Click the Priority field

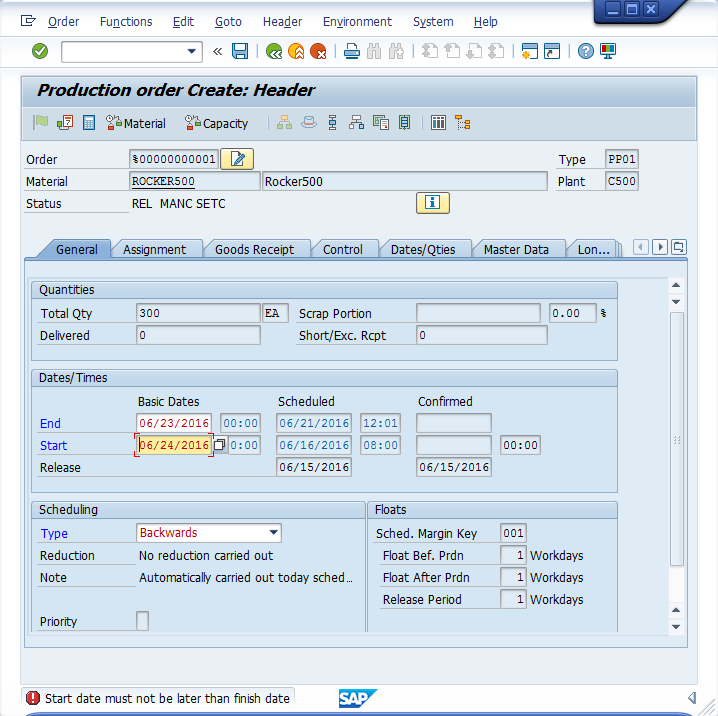click(142, 621)
